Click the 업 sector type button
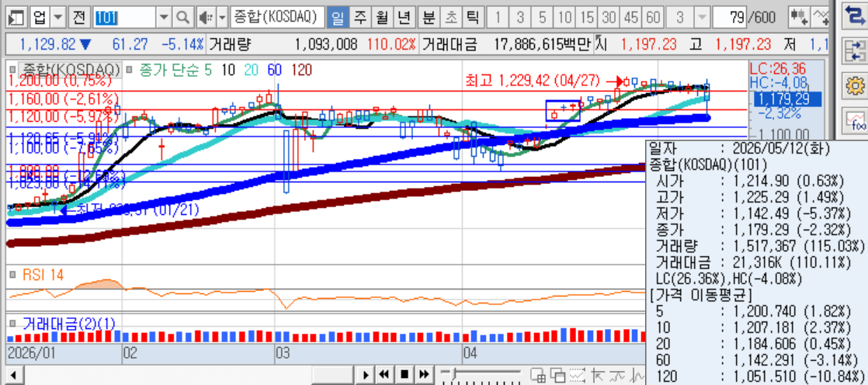Image resolution: width=868 pixels, height=385 pixels. 40,18
